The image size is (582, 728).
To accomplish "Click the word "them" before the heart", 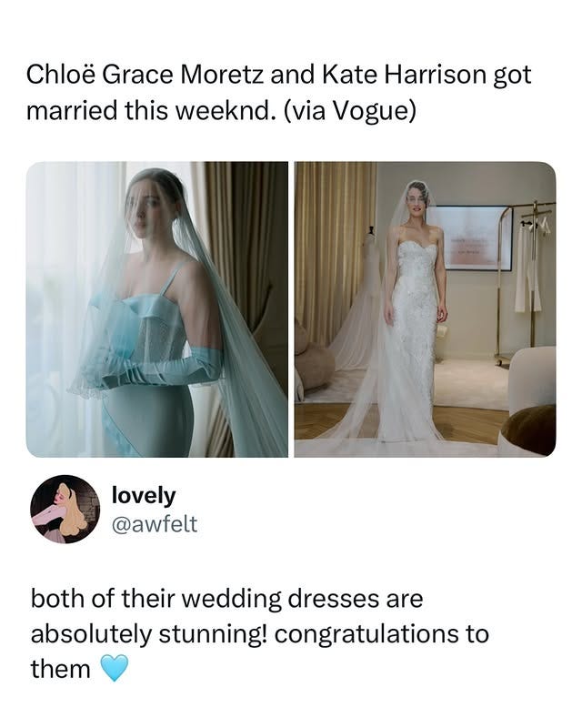I will pyautogui.click(x=60, y=669).
